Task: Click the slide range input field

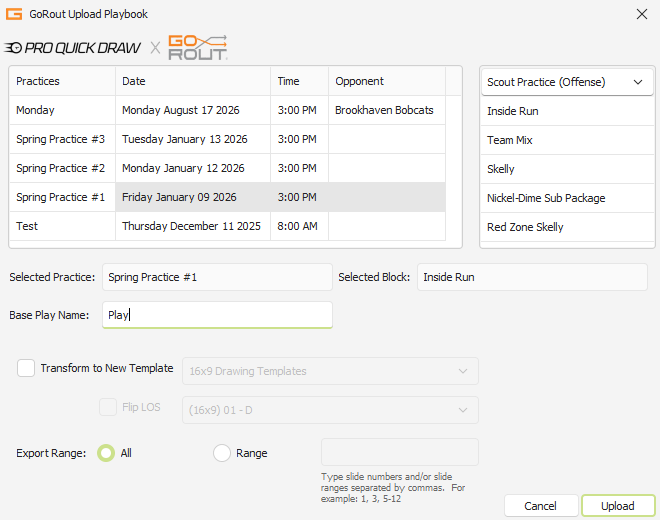Action: pos(399,452)
